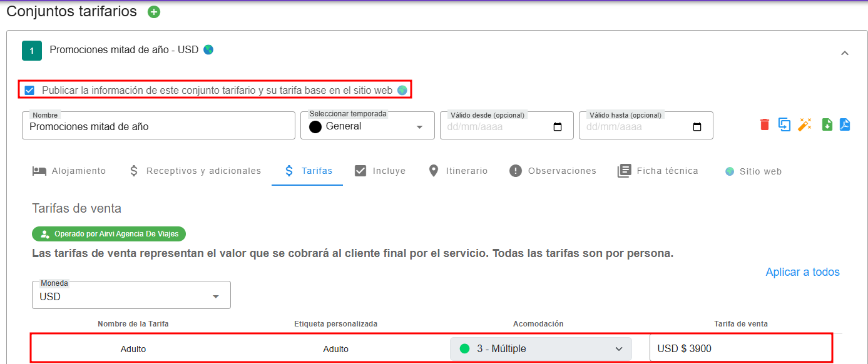Download the file via the green document icon
This screenshot has height=364, width=868.
(827, 124)
